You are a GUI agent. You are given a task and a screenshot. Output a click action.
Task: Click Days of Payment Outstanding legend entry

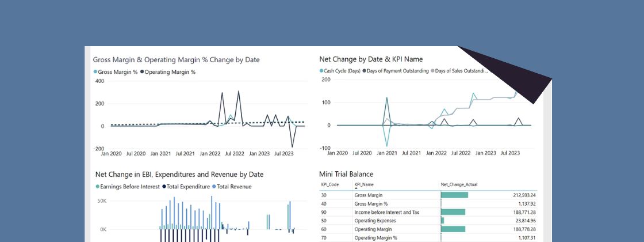(x=396, y=71)
